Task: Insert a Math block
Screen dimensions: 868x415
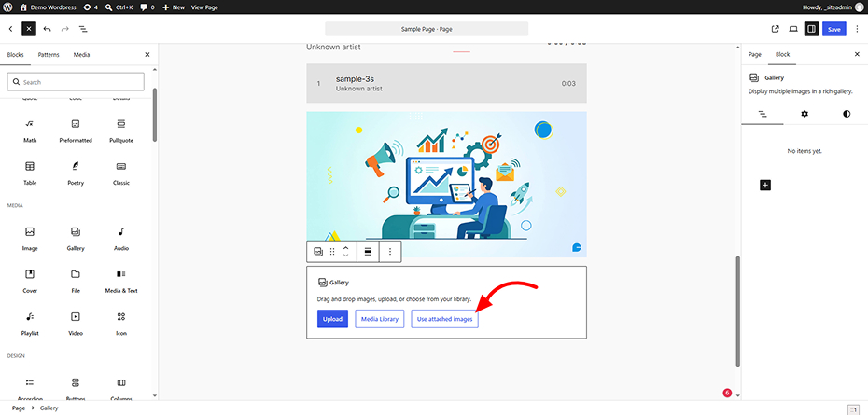Action: point(30,131)
